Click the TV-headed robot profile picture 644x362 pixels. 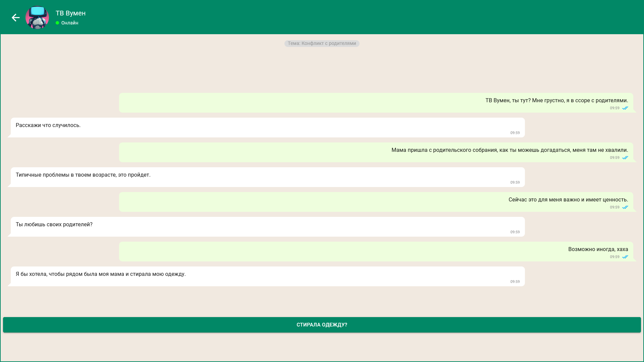point(37,18)
